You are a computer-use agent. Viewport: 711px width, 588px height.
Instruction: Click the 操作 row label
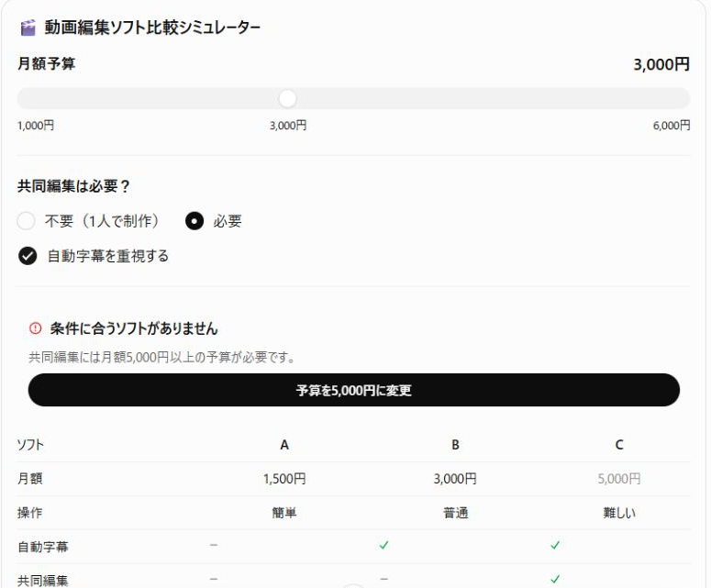click(30, 513)
